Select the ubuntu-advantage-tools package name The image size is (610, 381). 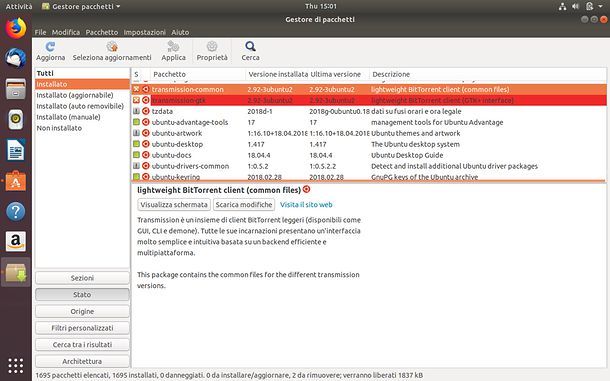click(190, 122)
